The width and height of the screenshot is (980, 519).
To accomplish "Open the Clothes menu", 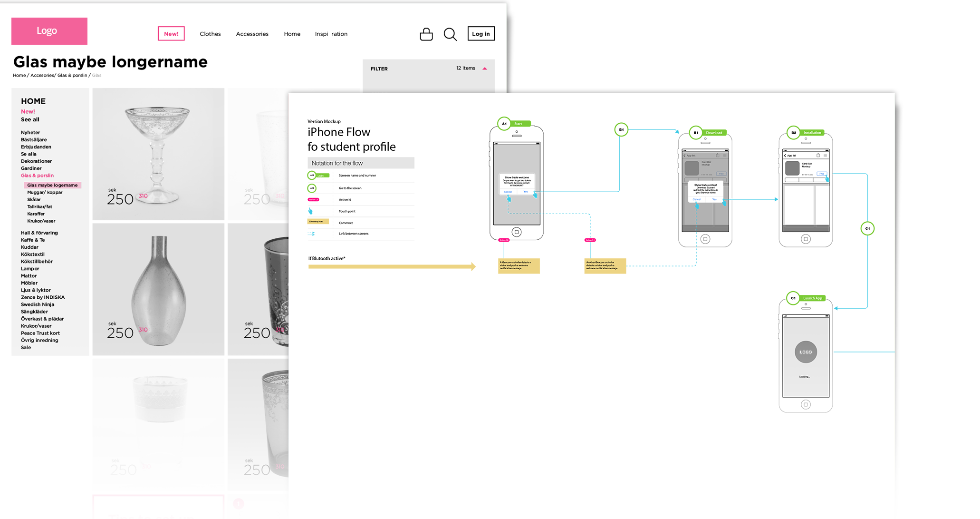I will pos(210,34).
